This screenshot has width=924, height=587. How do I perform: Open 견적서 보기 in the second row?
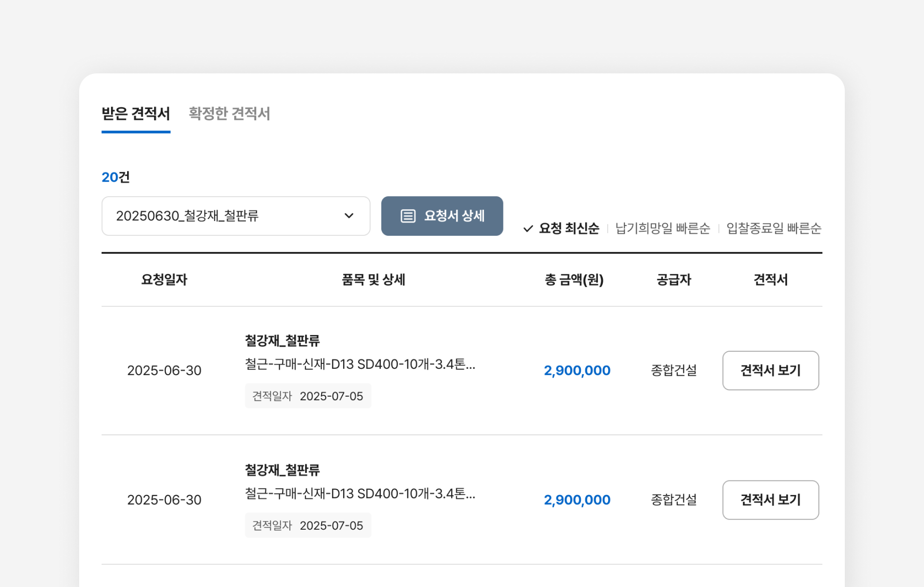770,499
